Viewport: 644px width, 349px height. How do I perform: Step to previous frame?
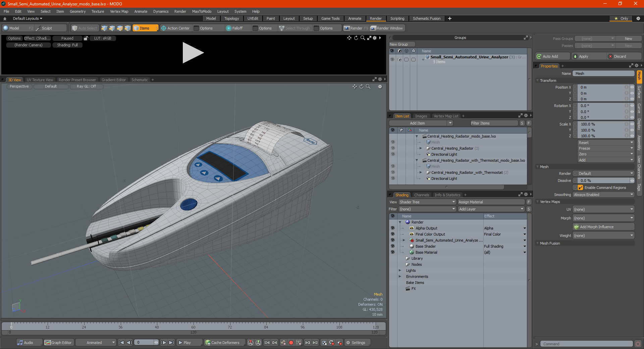point(129,343)
